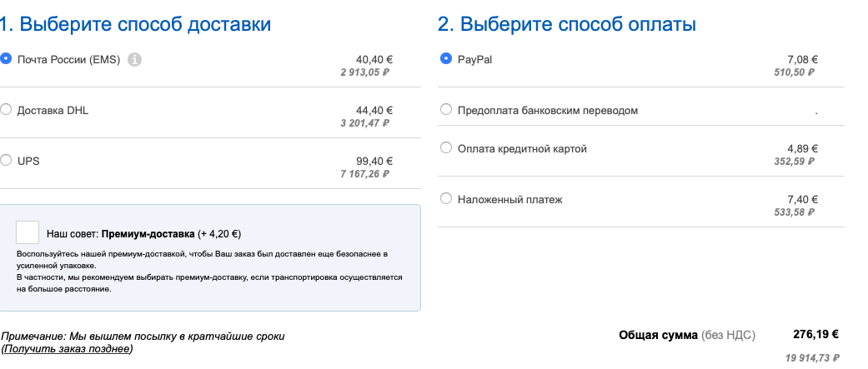This screenshot has width=868, height=369.
Task: Select the Почта России (EMS) radio button
Action: tap(6, 59)
